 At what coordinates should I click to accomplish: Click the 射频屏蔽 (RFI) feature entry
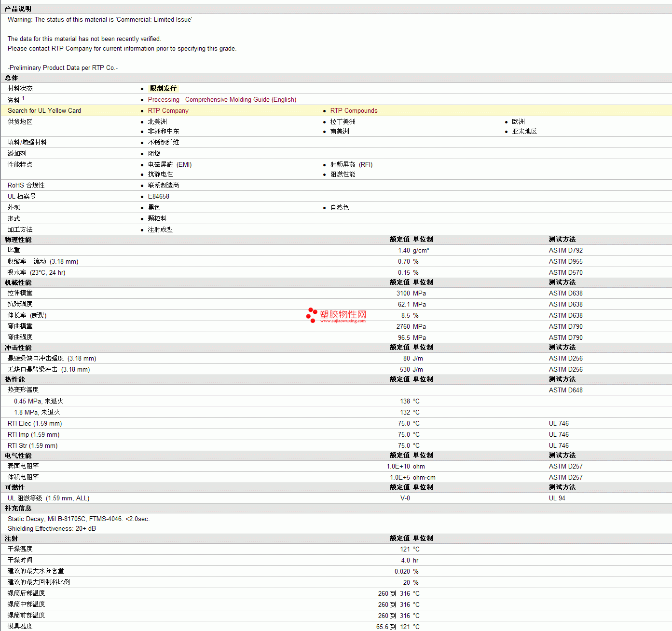tap(351, 165)
